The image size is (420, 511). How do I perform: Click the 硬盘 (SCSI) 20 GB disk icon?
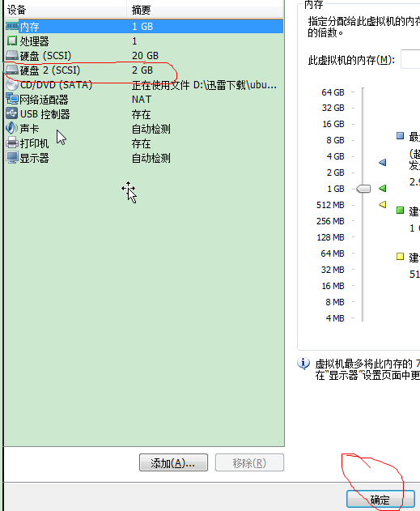pyautogui.click(x=12, y=55)
